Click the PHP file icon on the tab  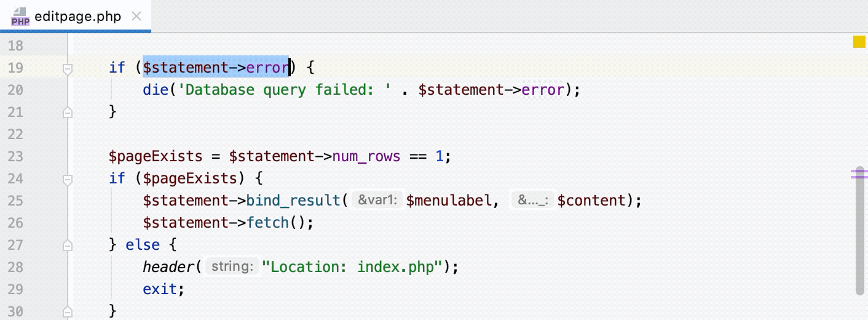[x=20, y=17]
